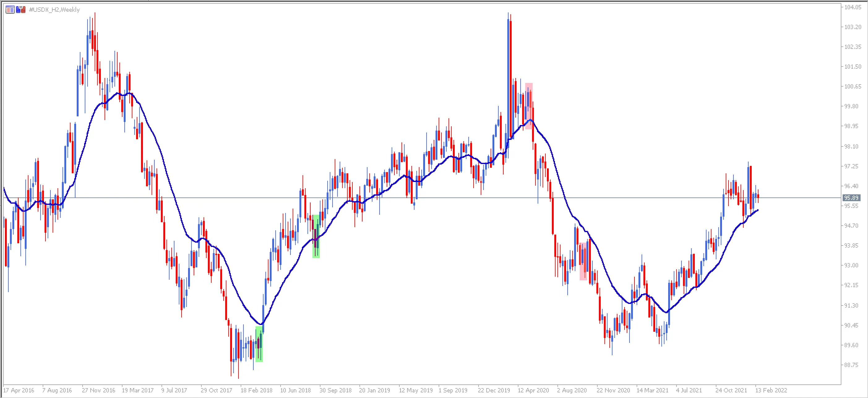868x398 pixels.
Task: Click the 97.25 price scale label
Action: (851, 166)
